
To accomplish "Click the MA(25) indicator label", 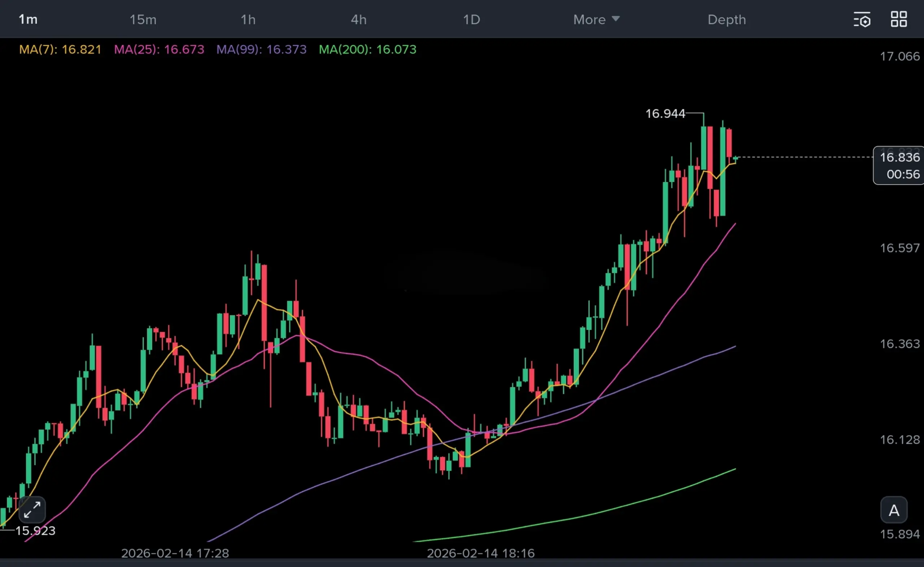I will click(x=159, y=49).
